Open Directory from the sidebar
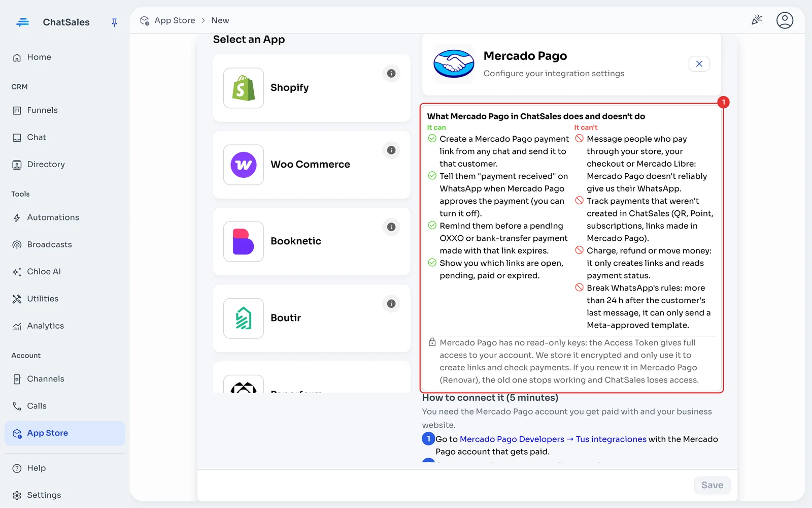Screen dimensions: 812x508 (64, 165)
